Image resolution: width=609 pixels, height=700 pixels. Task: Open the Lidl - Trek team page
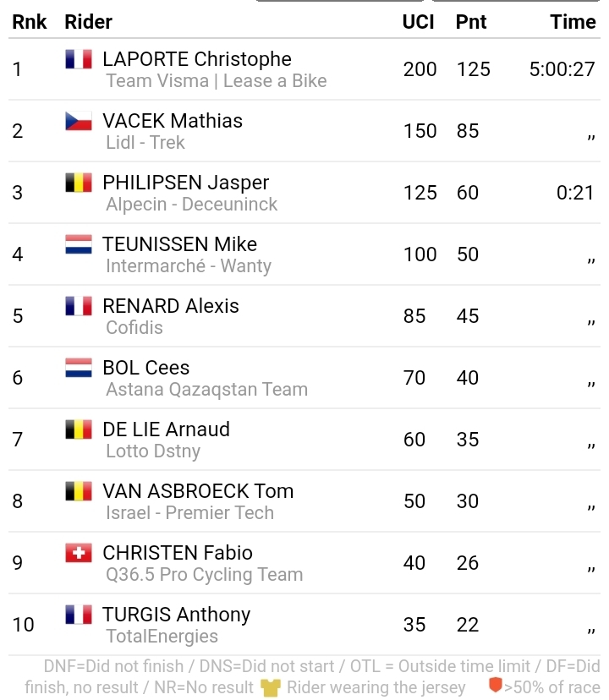[x=145, y=143]
